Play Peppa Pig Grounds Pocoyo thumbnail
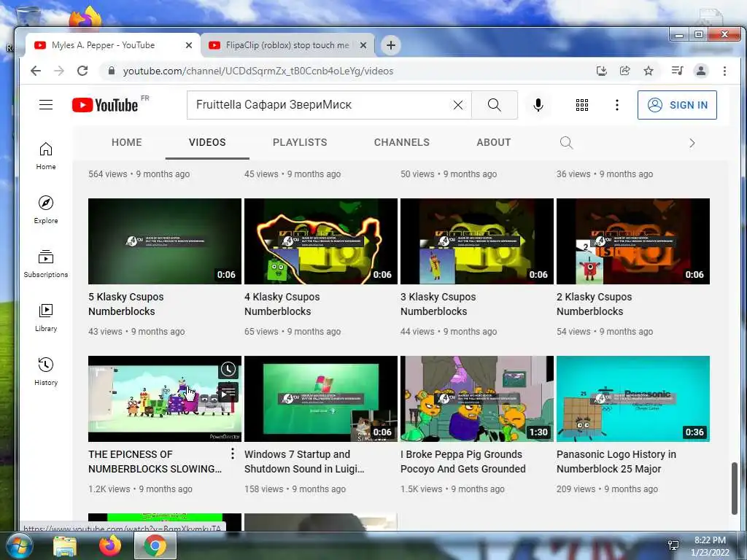Screen dimensions: 747x560 477,399
